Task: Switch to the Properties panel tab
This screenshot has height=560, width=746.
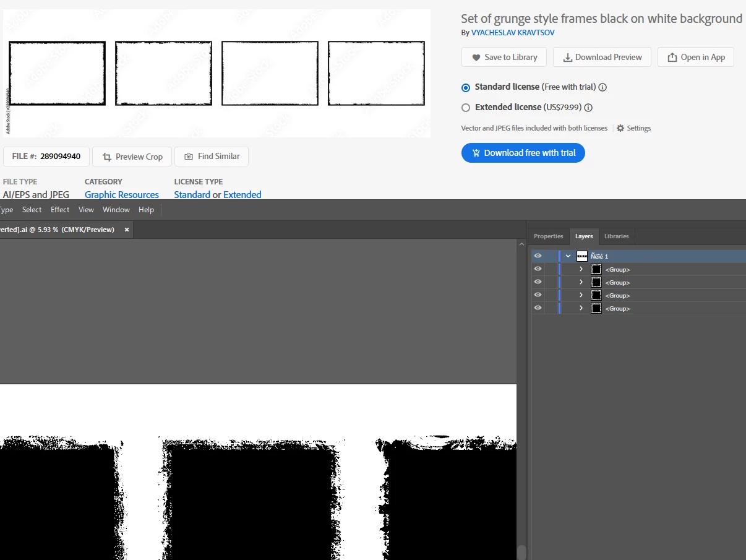Action: [549, 236]
